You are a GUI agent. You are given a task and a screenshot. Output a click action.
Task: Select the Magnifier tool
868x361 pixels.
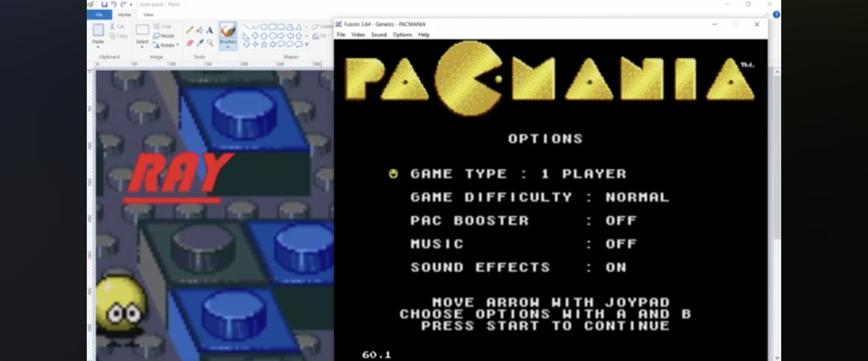(210, 43)
